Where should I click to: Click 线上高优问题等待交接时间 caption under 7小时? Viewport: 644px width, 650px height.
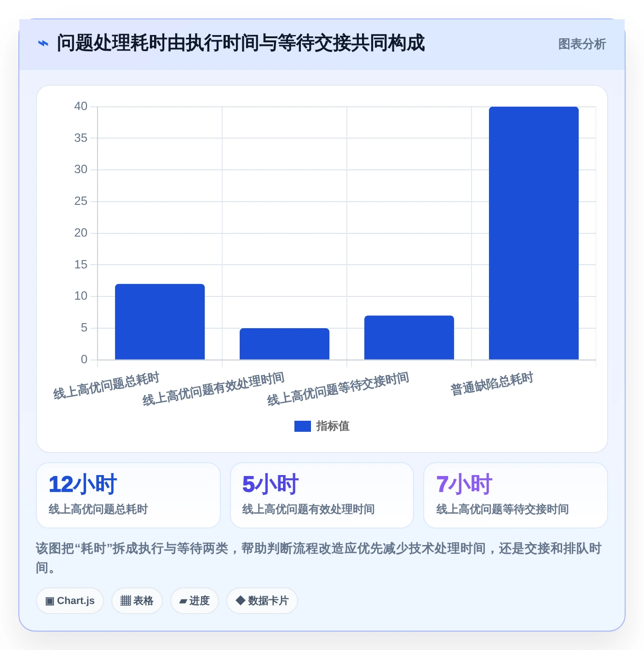click(x=503, y=509)
